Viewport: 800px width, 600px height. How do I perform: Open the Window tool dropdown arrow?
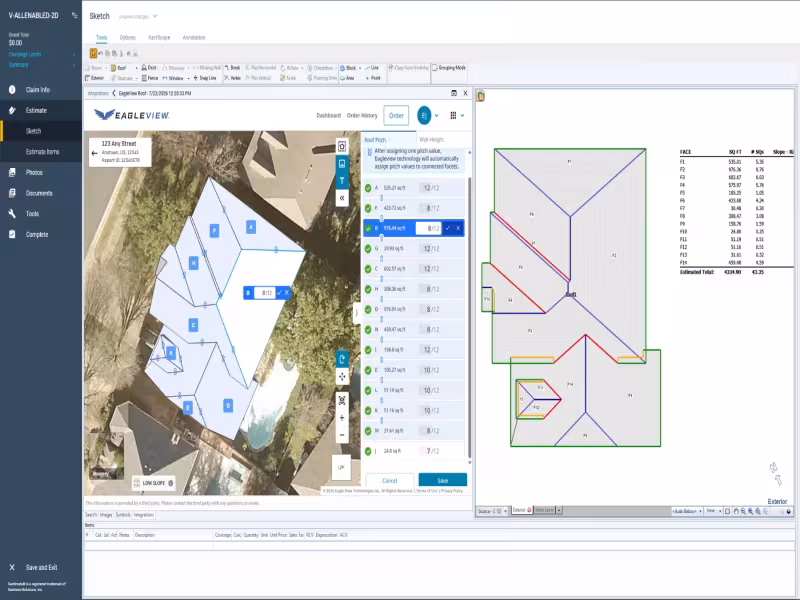click(188, 78)
